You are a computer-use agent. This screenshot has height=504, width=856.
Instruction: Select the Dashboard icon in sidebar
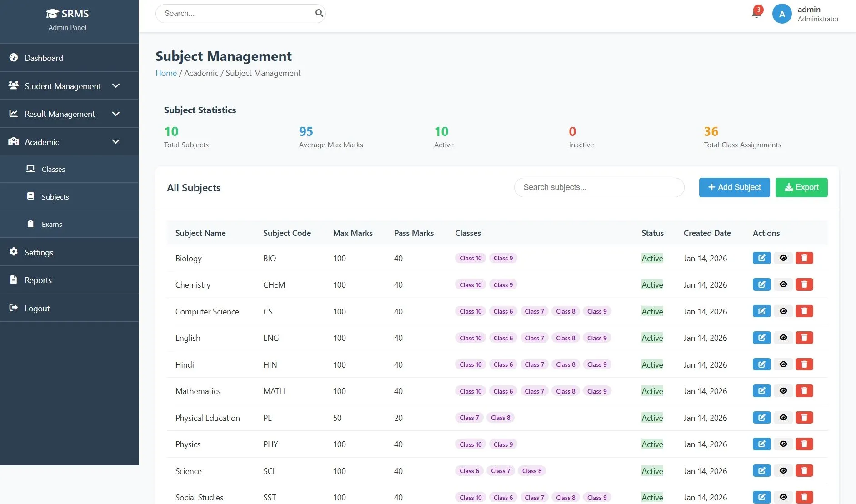(13, 58)
